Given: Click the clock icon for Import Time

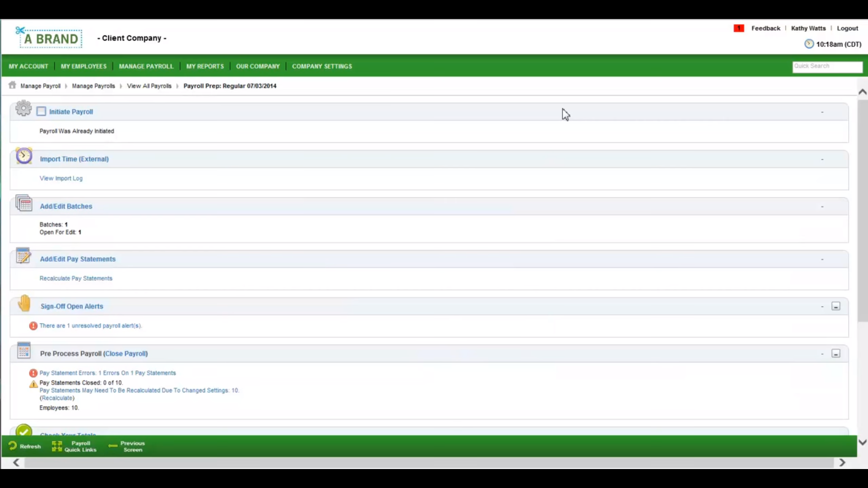Looking at the screenshot, I should point(24,156).
